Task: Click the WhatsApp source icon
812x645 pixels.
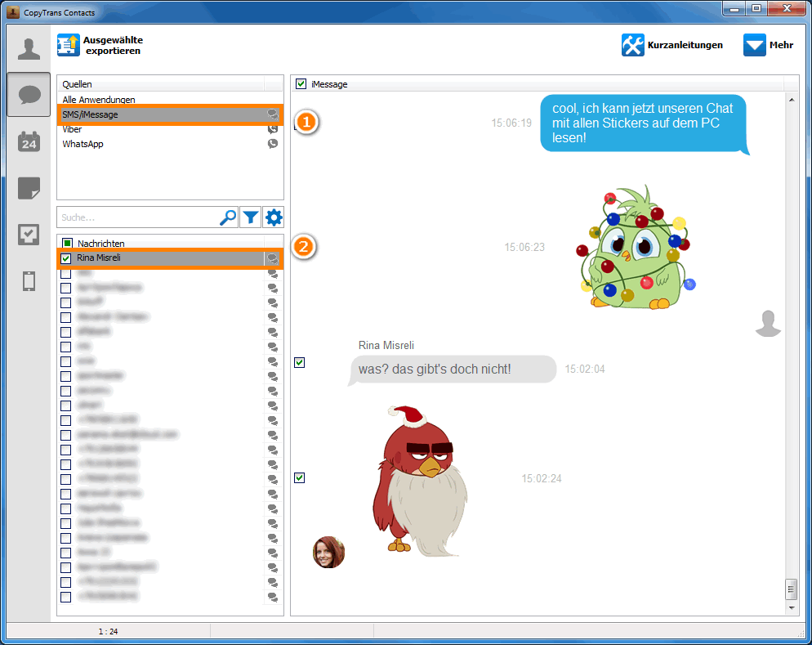Action: [273, 144]
